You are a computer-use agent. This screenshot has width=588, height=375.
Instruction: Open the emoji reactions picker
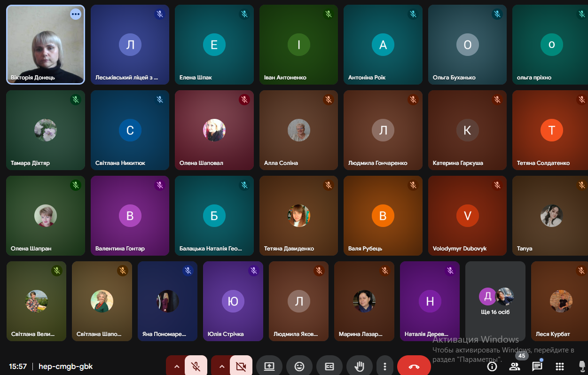[x=299, y=367]
